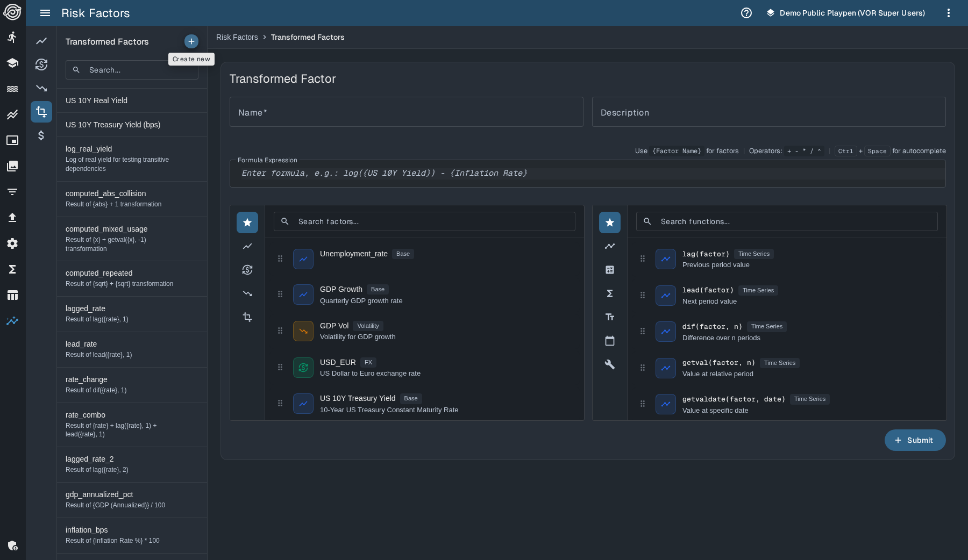
Task: Click the Create new plus button
Action: pos(191,41)
